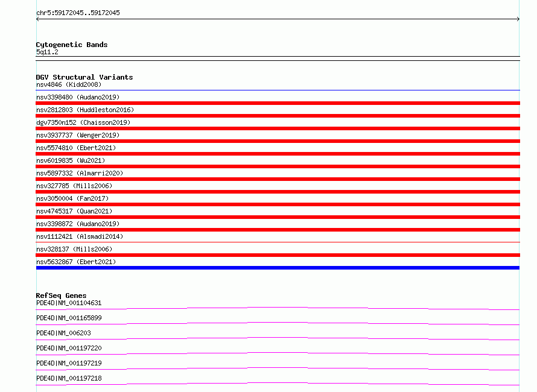The width and height of the screenshot is (537, 392).
Task: Click the thin blue bar under nsv4846
Action: tap(278, 90)
